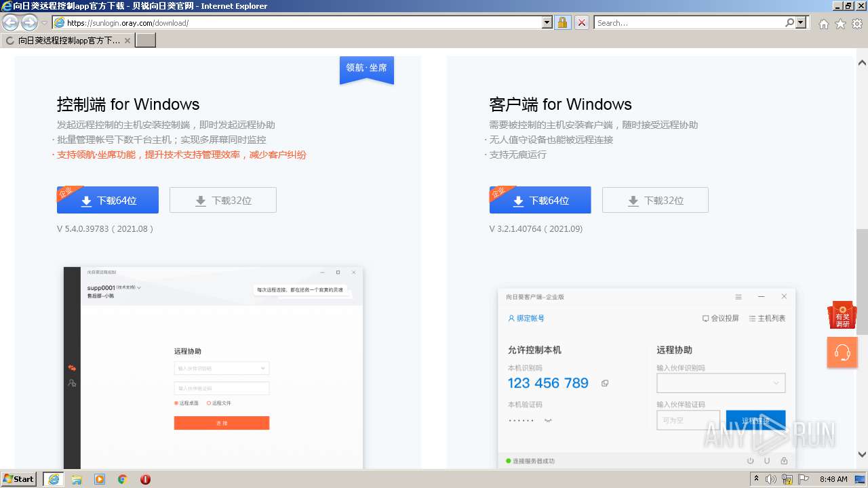Click the heading 客户端 for Windows
This screenshot has height=488, width=868.
click(560, 104)
